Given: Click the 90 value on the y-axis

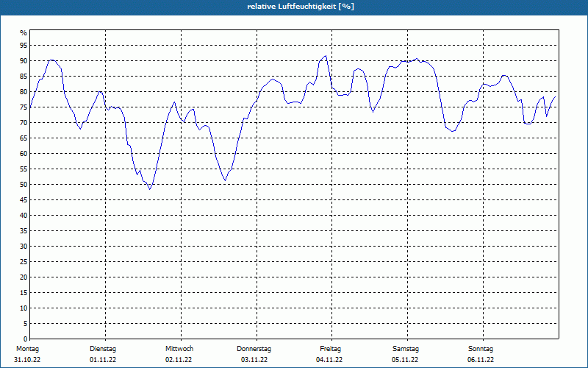Looking at the screenshot, I should point(24,61).
